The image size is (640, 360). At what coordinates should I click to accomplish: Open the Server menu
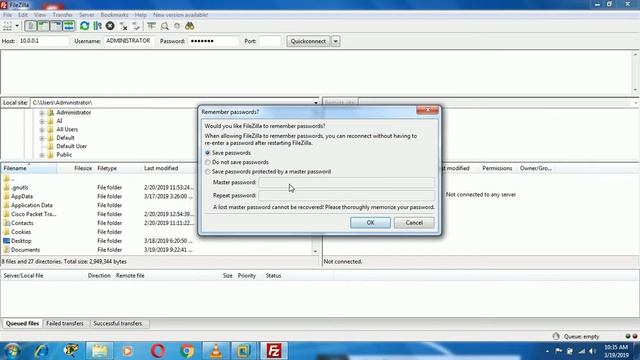[87, 15]
